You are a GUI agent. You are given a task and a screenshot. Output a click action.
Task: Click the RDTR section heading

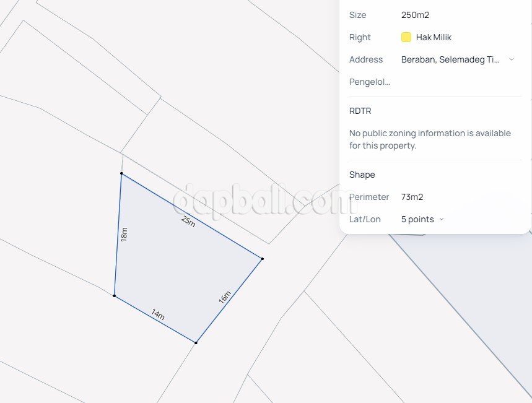point(360,111)
